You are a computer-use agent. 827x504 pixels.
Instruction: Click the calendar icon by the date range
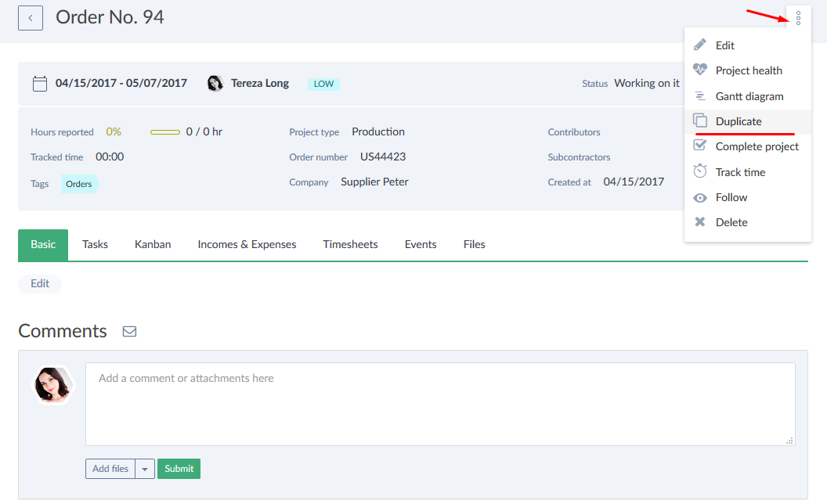(39, 83)
